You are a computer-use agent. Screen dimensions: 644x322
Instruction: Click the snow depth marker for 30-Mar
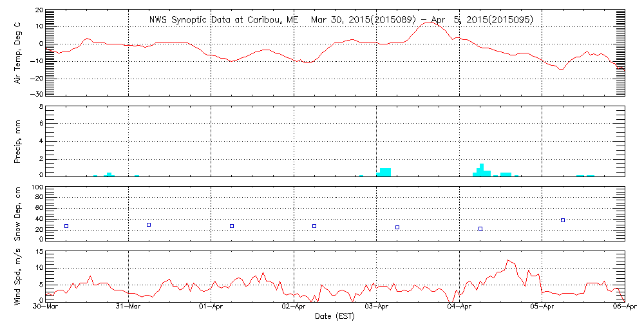(66, 226)
